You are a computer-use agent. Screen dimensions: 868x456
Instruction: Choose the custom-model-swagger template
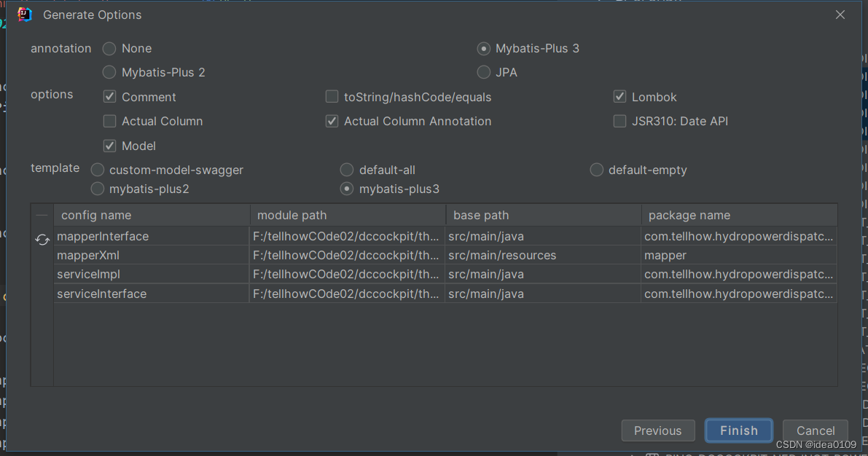coord(97,169)
